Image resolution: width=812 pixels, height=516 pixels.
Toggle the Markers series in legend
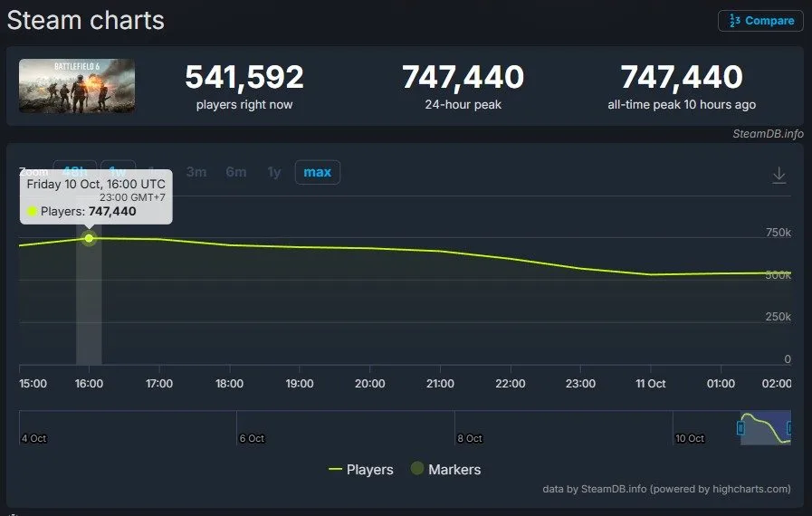tap(446, 469)
